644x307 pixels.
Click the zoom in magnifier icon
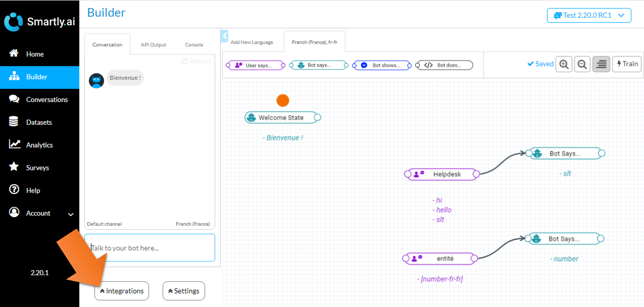(x=564, y=64)
